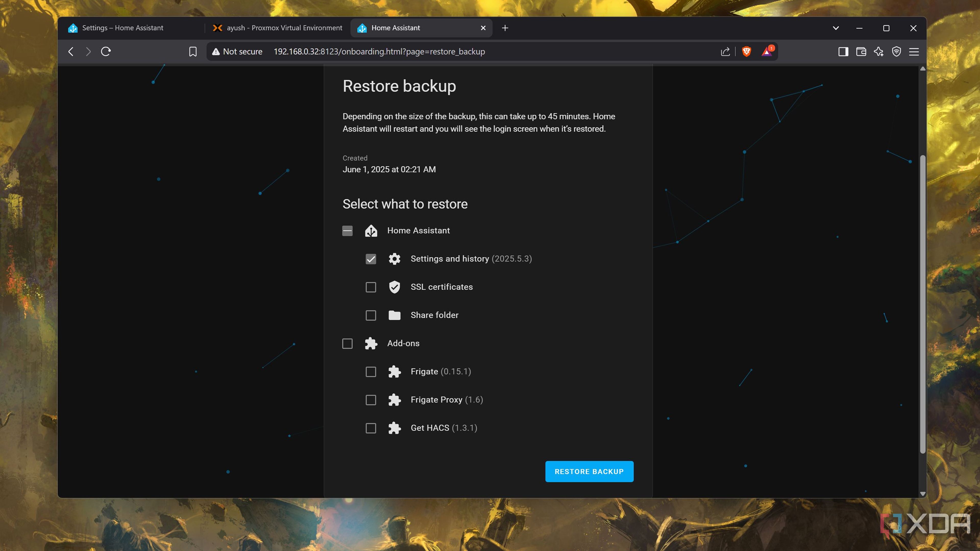The height and width of the screenshot is (551, 980).
Task: Click the gear icon beside Settings and history
Action: pos(395,259)
